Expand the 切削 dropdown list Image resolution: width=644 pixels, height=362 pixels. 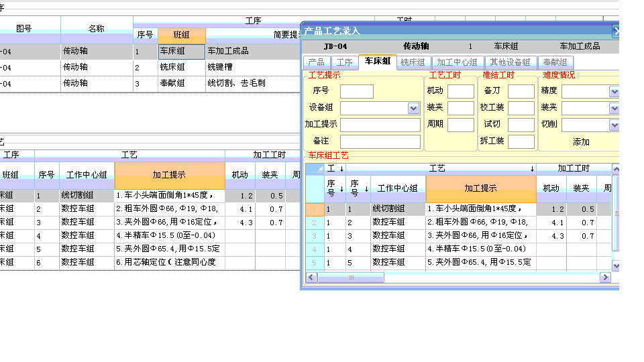614,125
